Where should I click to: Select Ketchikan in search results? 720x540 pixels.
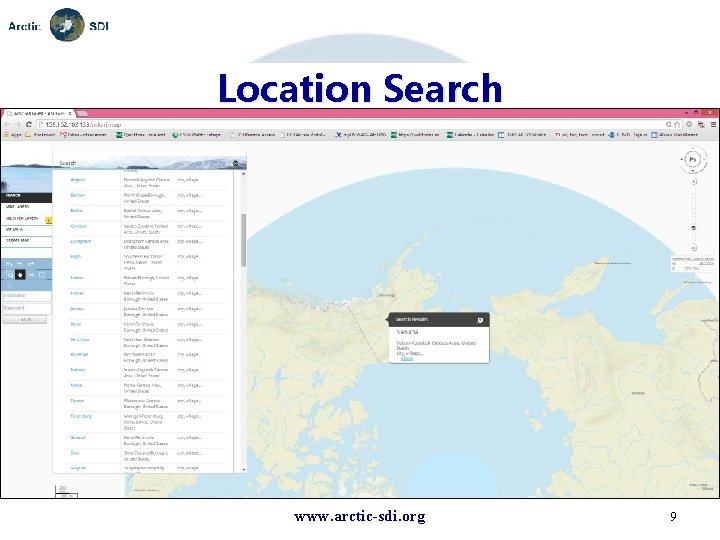[x=80, y=339]
